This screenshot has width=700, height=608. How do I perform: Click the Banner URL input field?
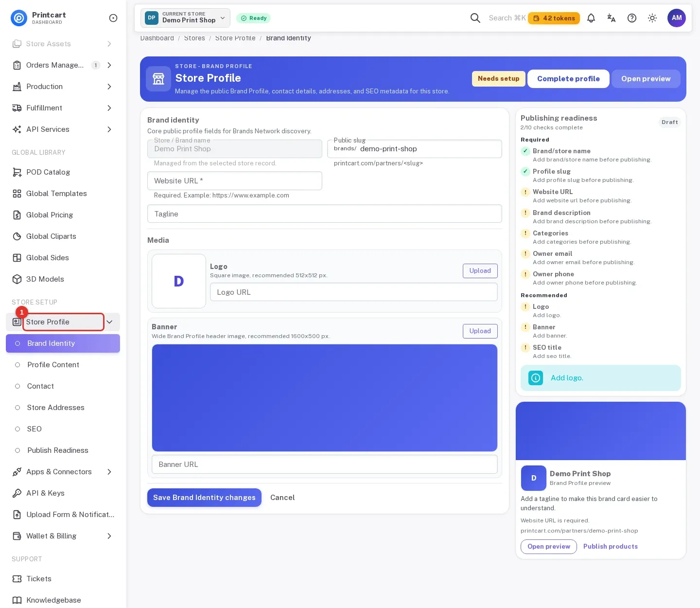[325, 465]
